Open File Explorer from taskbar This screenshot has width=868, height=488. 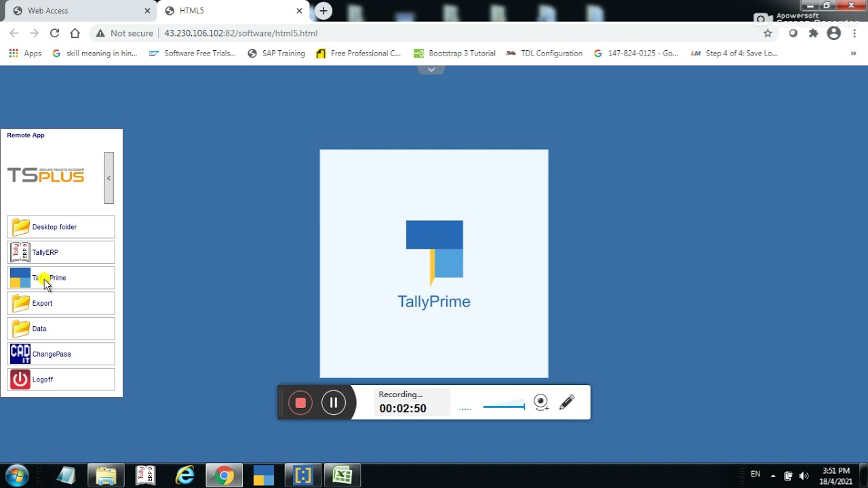106,476
